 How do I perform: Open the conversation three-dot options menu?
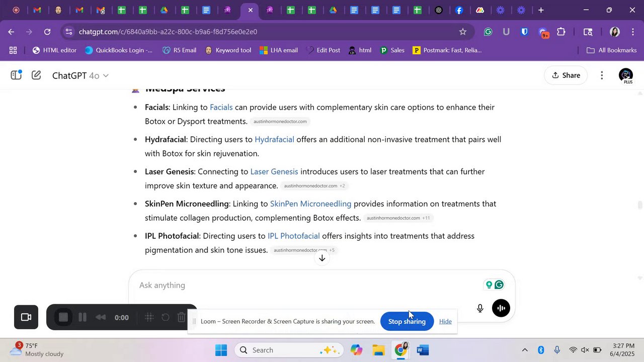pos(602,75)
